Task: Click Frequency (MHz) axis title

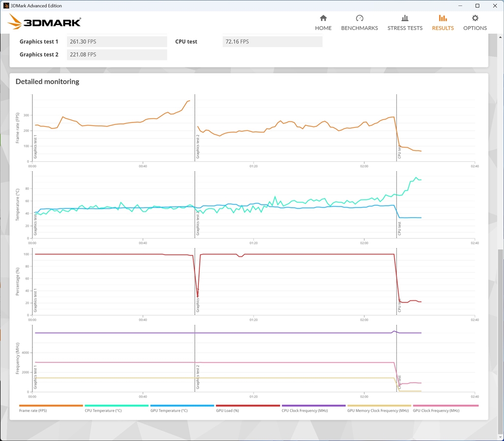Action: 17,358
